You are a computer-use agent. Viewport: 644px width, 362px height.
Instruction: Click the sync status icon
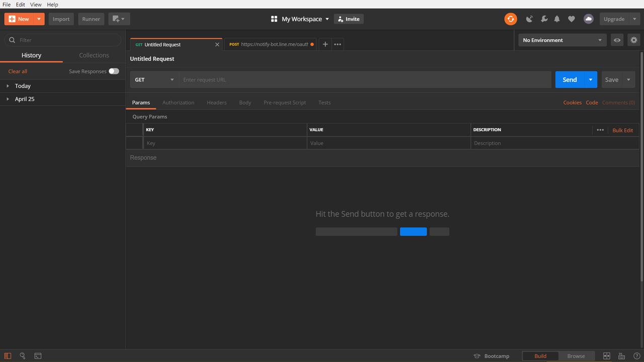pos(511,19)
